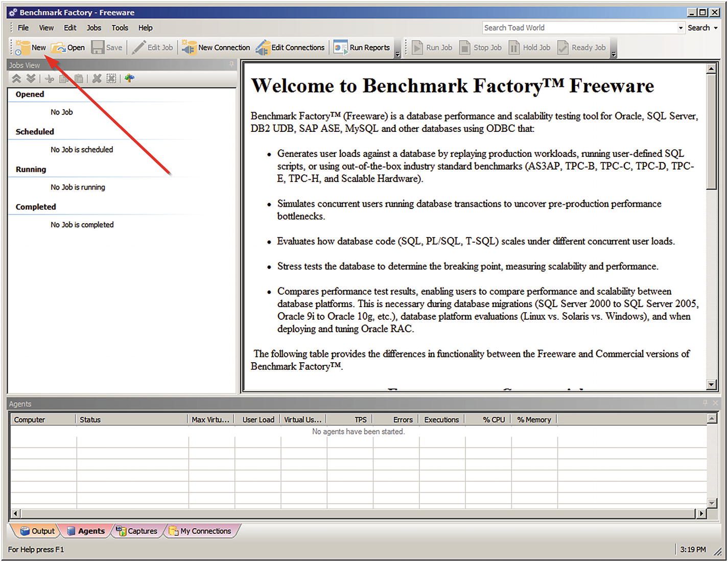The width and height of the screenshot is (728, 562).
Task: Expand the main toolbar overflow options
Action: tap(397, 54)
